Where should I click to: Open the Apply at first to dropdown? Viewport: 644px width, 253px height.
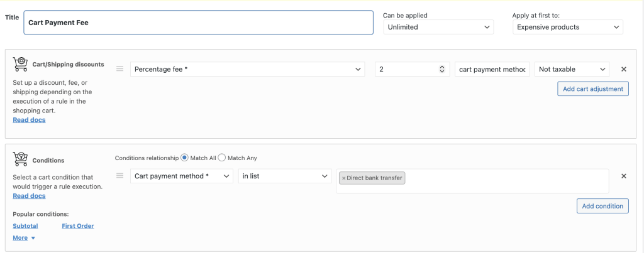(x=567, y=27)
